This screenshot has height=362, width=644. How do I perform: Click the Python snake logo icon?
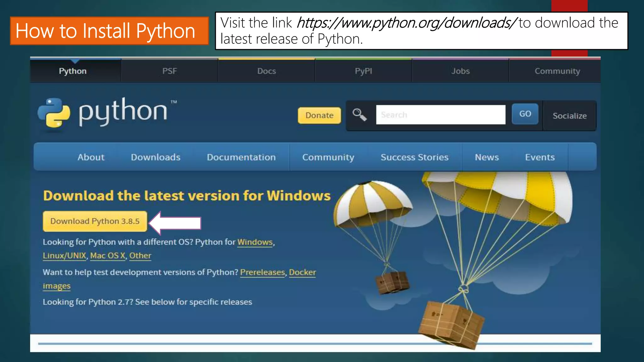click(x=54, y=112)
